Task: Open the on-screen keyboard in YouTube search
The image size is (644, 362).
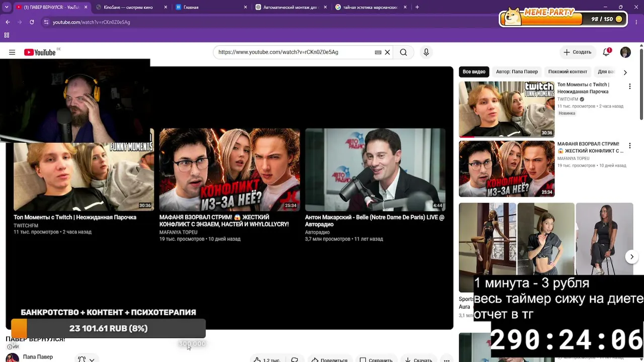Action: [378, 52]
